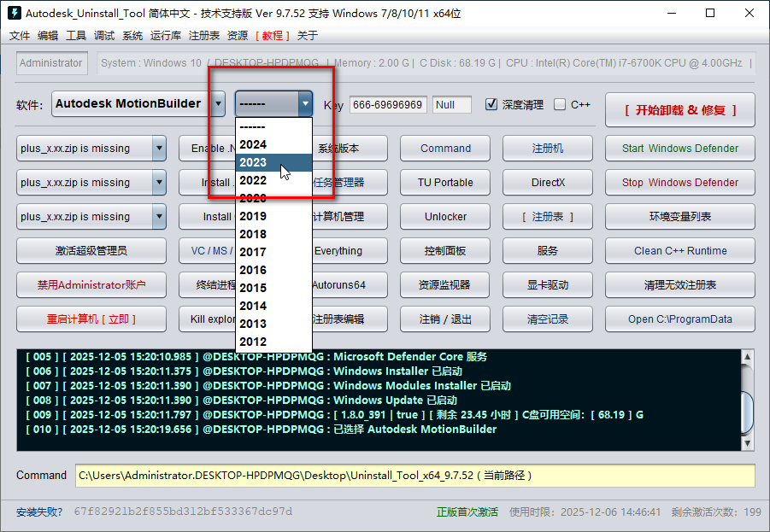This screenshot has height=532, width=770.
Task: Open the 注册表 menu
Action: pyautogui.click(x=203, y=35)
